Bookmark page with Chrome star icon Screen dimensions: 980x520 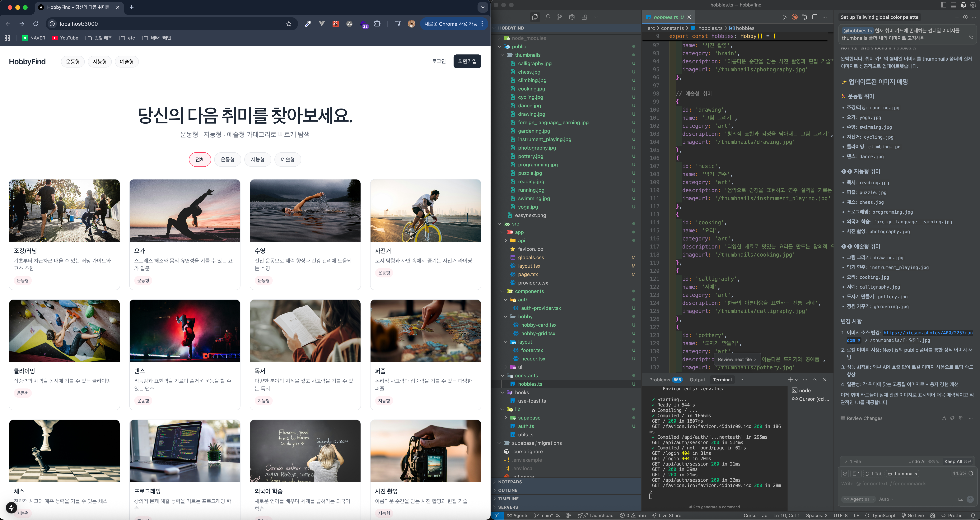[x=289, y=24]
